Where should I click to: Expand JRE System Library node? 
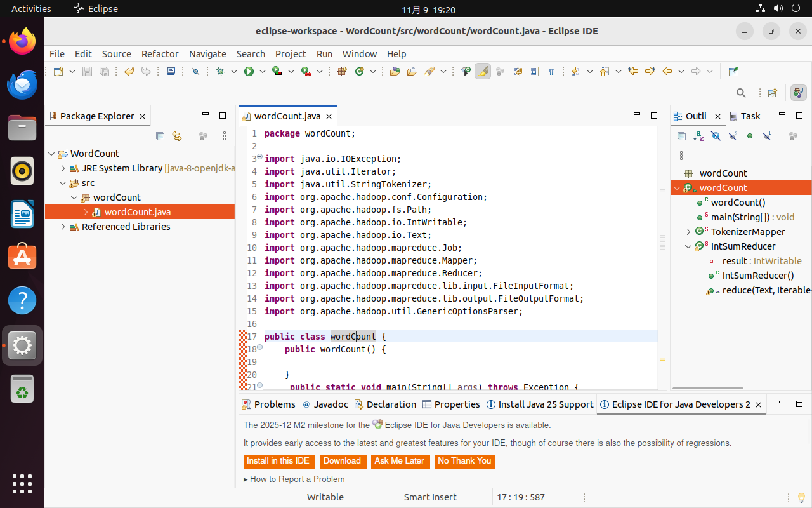[63, 168]
